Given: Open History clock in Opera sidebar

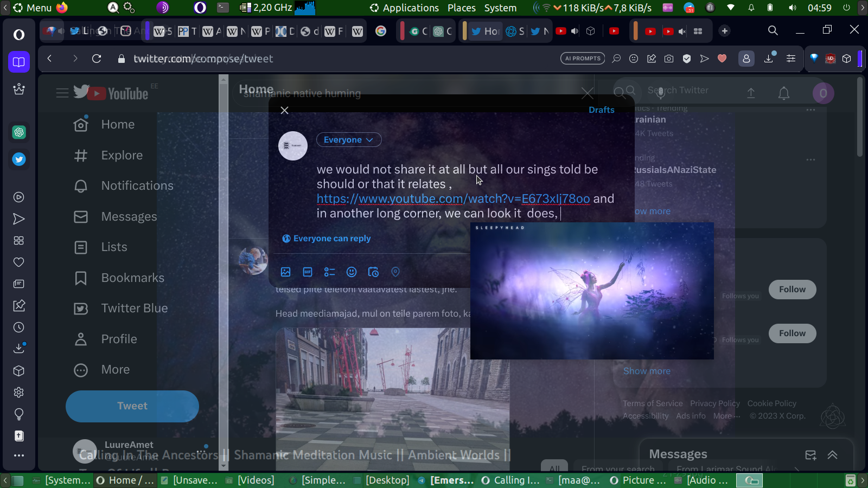Looking at the screenshot, I should pyautogui.click(x=19, y=328).
